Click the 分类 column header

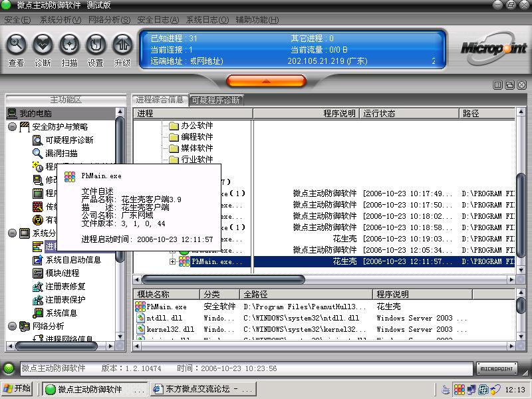[x=220, y=294]
